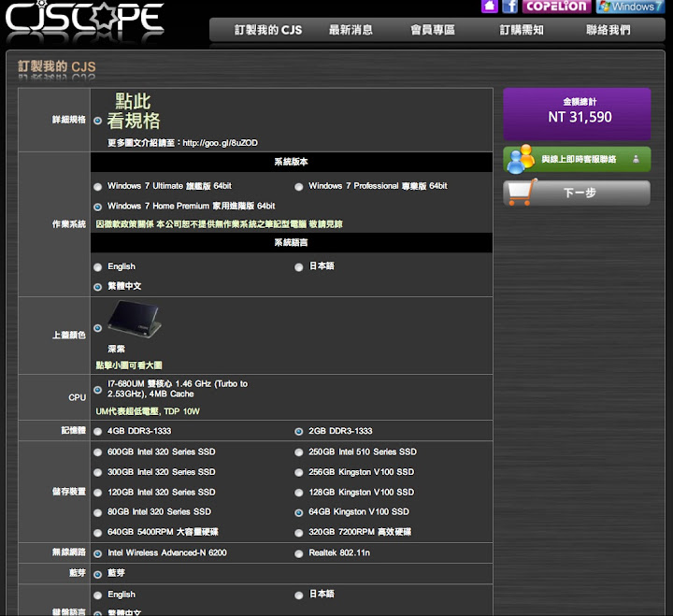Screen dimensions: 673x616
Task: Click 與線上即時客服聯絡 support button
Action: pyautogui.click(x=579, y=159)
